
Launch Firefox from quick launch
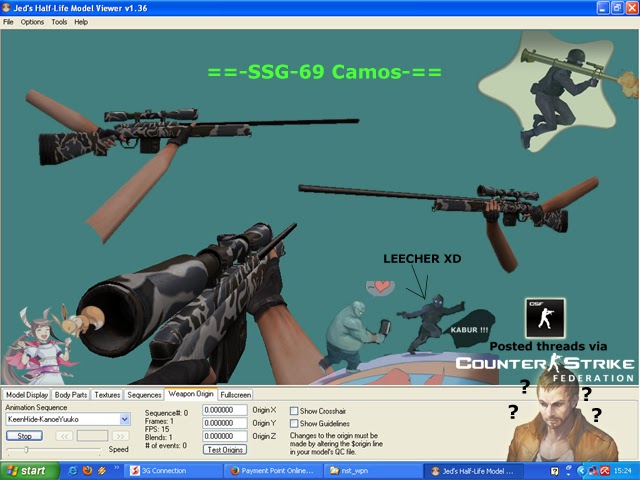click(87, 471)
